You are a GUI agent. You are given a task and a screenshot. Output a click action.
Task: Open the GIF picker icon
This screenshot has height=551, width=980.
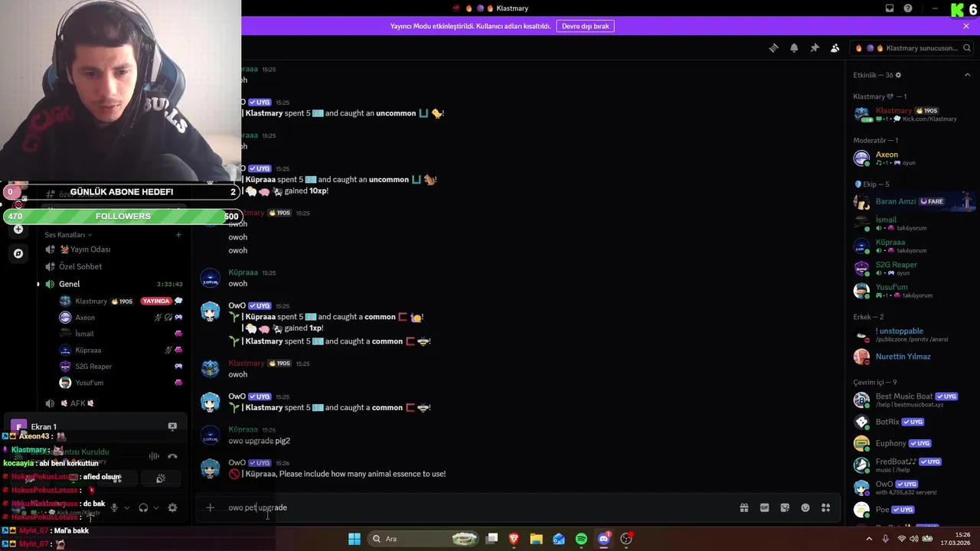coord(764,507)
